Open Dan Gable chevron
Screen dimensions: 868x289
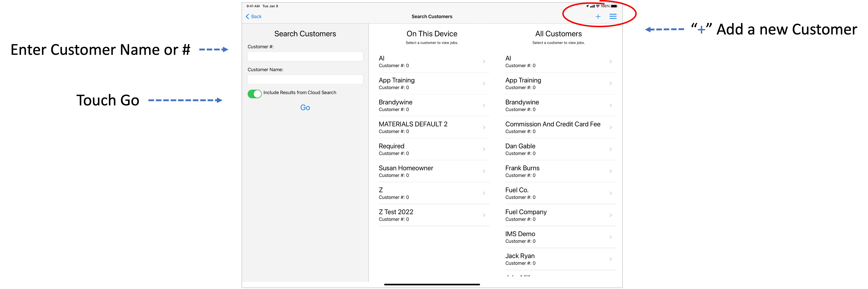[x=611, y=149]
